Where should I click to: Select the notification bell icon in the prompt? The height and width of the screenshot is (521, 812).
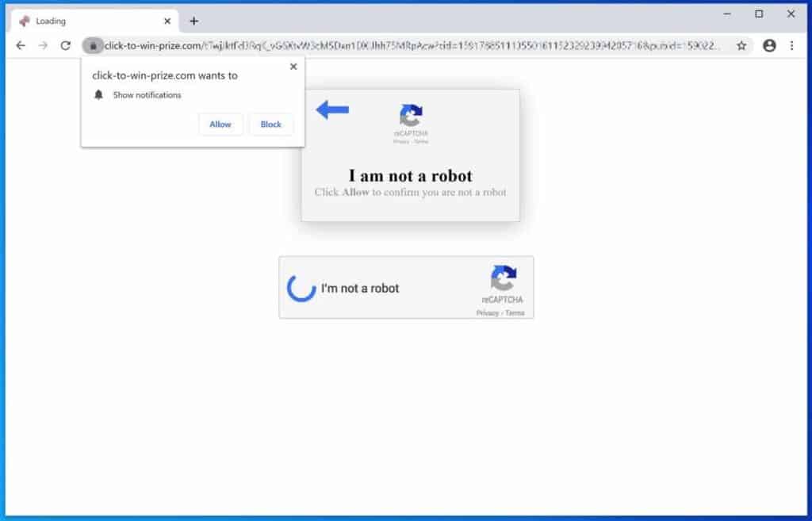tap(98, 94)
